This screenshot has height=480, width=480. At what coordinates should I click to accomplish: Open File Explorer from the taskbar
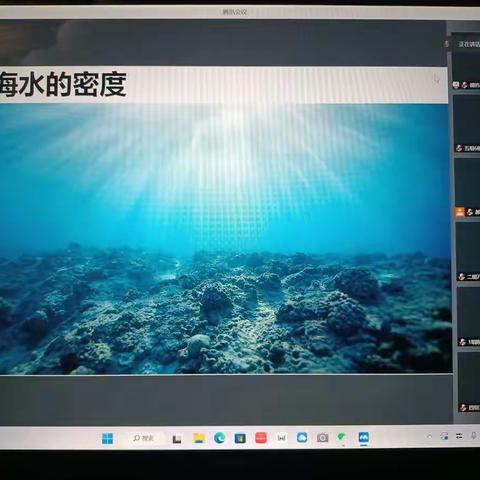(199, 438)
